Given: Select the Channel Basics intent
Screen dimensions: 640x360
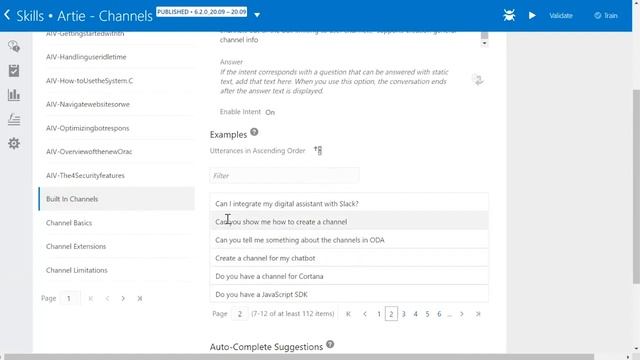Looking at the screenshot, I should 116,223.
